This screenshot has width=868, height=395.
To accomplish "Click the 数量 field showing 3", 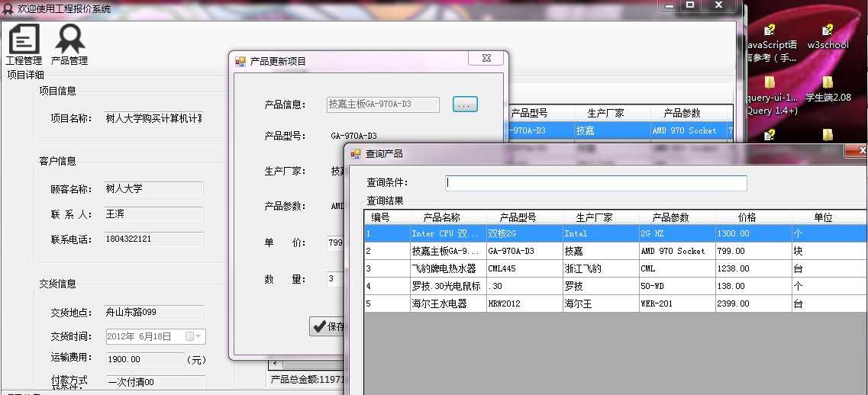I will [x=336, y=279].
